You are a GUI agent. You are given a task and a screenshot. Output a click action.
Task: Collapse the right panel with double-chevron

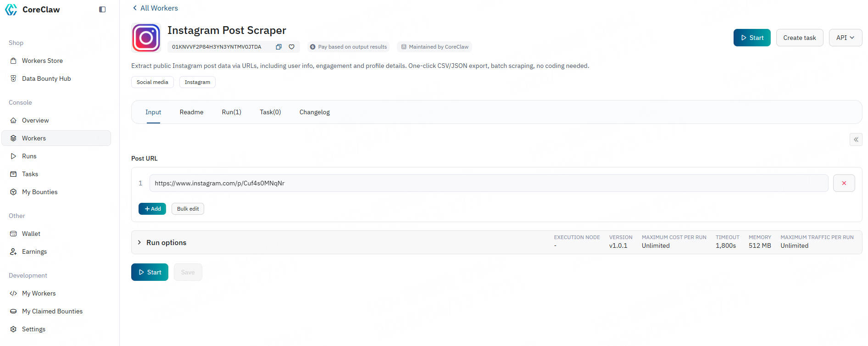coord(856,140)
